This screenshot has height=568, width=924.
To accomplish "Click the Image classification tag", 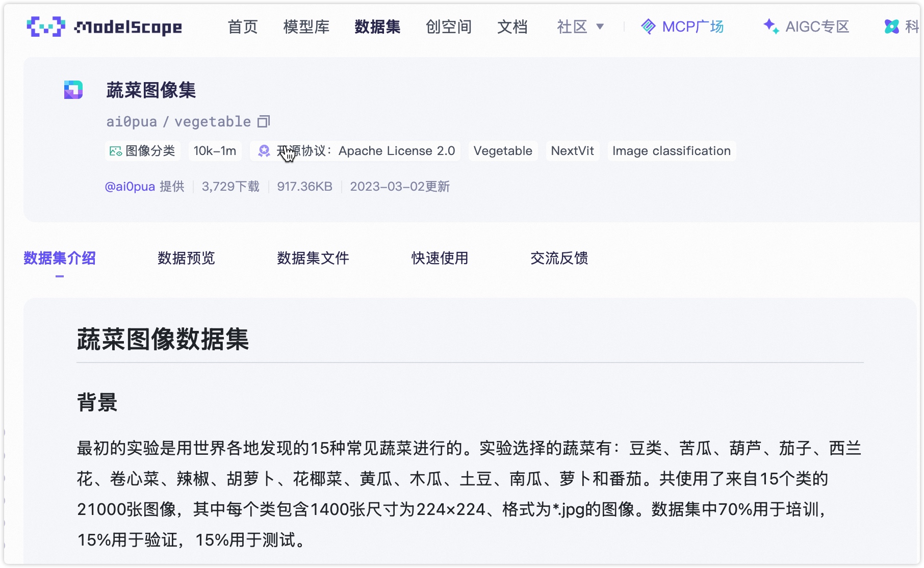I will pos(671,151).
